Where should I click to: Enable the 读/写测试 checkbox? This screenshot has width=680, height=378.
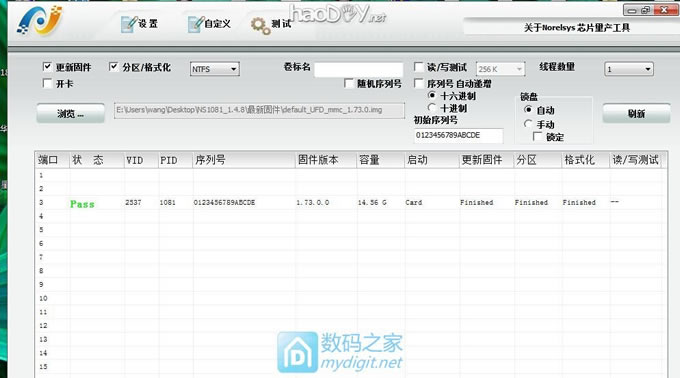pos(418,67)
